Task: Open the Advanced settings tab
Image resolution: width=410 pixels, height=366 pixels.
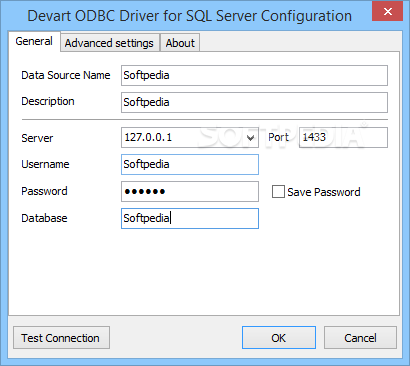Action: tap(109, 43)
